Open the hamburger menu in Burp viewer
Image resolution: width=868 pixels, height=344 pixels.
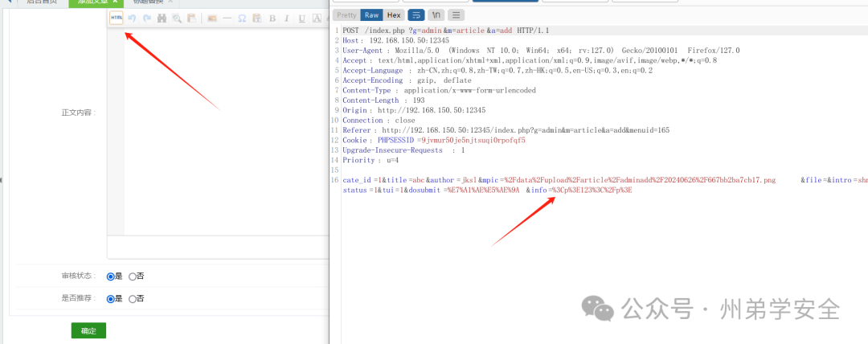pos(457,15)
